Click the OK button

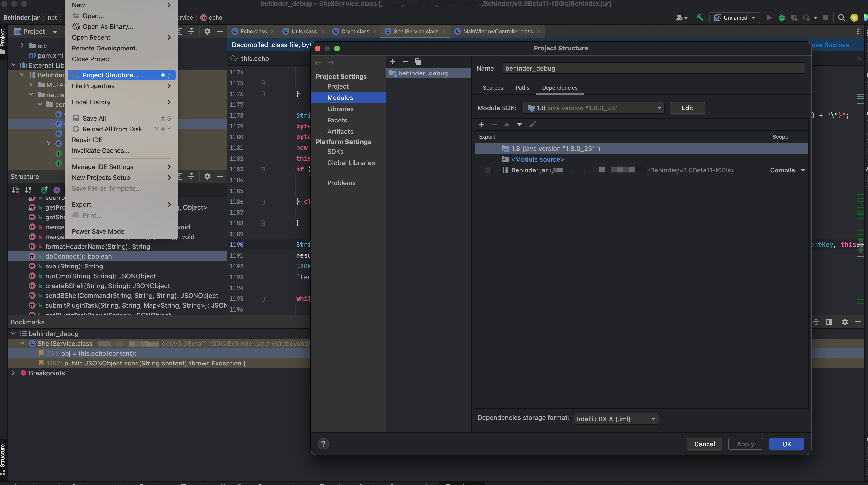(787, 444)
